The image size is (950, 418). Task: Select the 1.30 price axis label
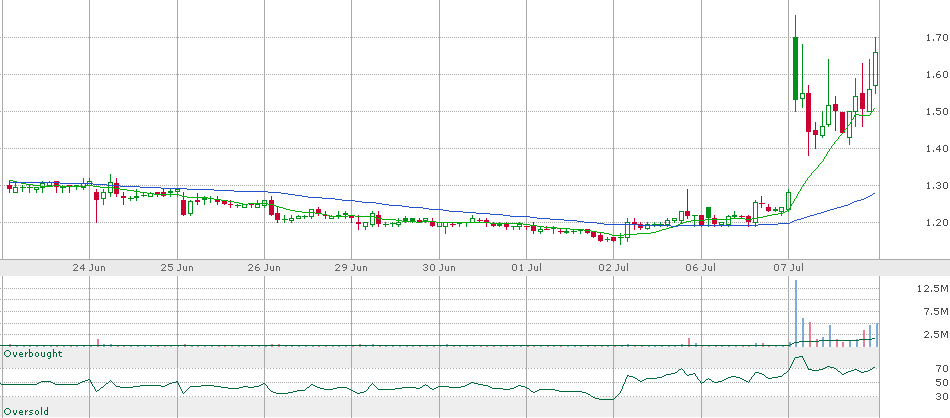click(936, 185)
